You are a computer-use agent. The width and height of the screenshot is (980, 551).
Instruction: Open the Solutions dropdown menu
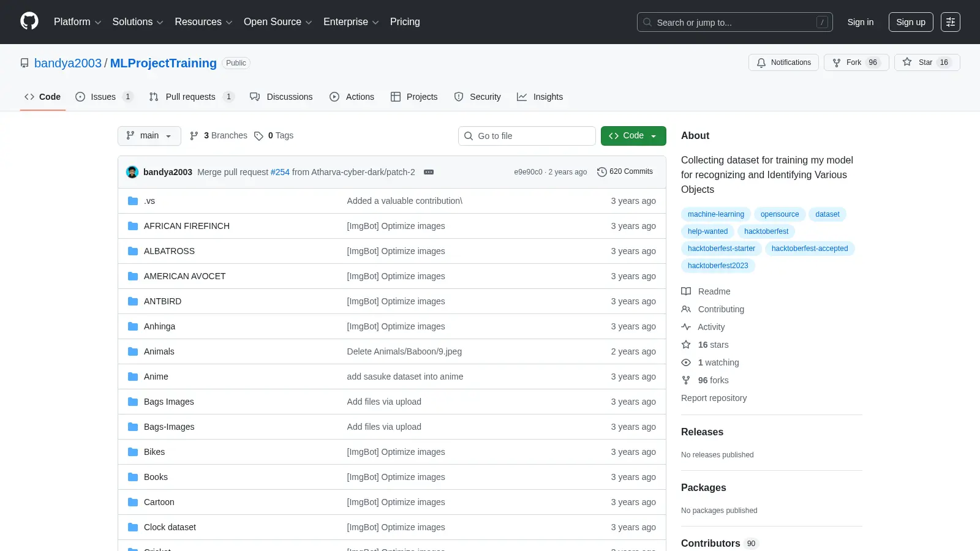[x=138, y=22]
